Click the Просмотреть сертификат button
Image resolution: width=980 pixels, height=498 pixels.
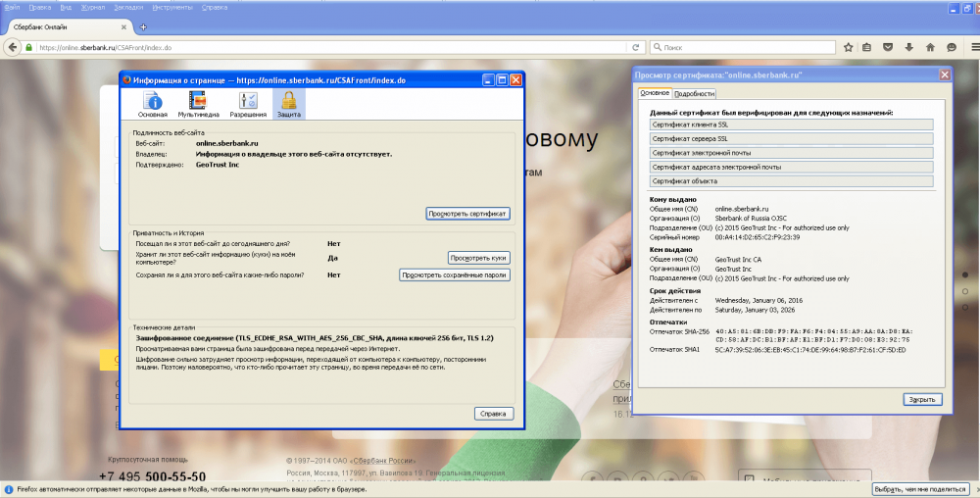tap(467, 214)
